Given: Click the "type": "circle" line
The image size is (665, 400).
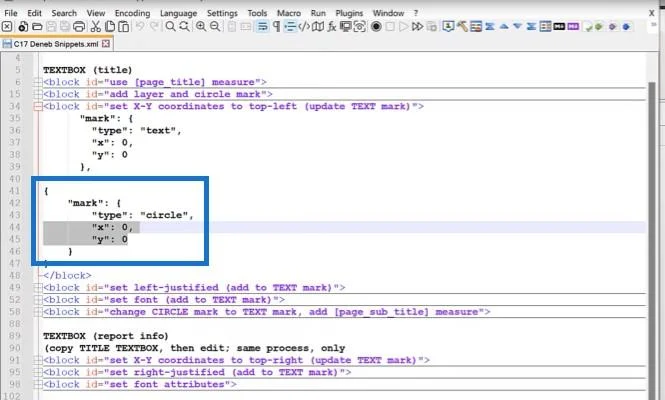Looking at the screenshot, I should (142, 215).
